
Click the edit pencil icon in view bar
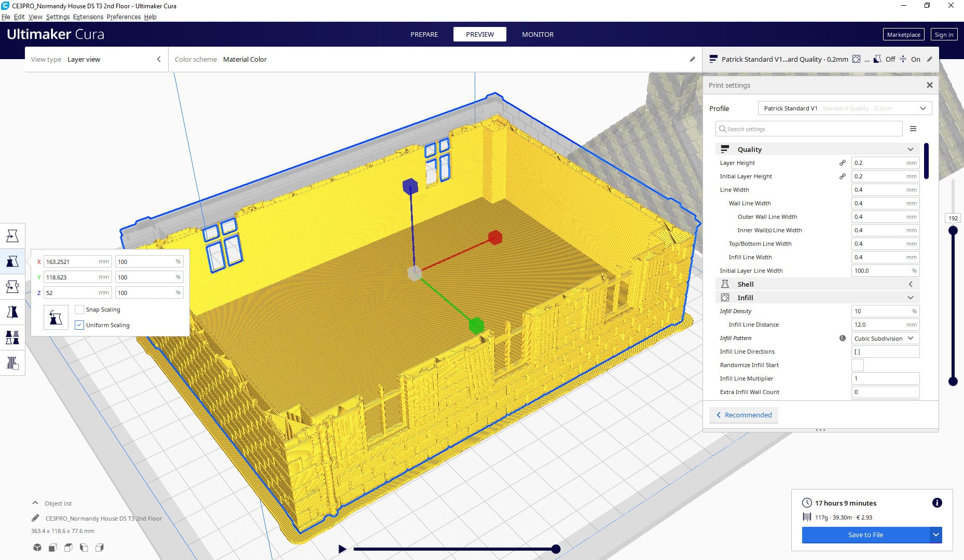click(692, 59)
